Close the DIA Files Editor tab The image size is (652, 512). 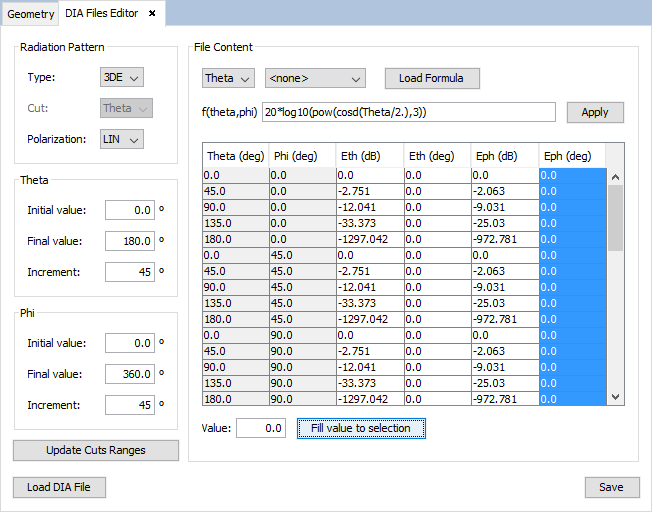pyautogui.click(x=152, y=14)
